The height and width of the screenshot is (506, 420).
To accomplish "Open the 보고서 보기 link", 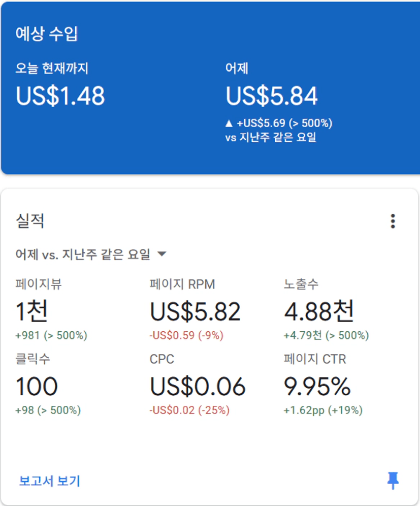I will tap(50, 481).
